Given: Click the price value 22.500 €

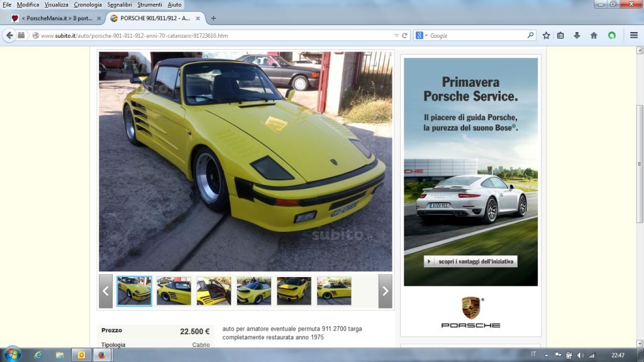Looking at the screenshot, I should coord(195,332).
